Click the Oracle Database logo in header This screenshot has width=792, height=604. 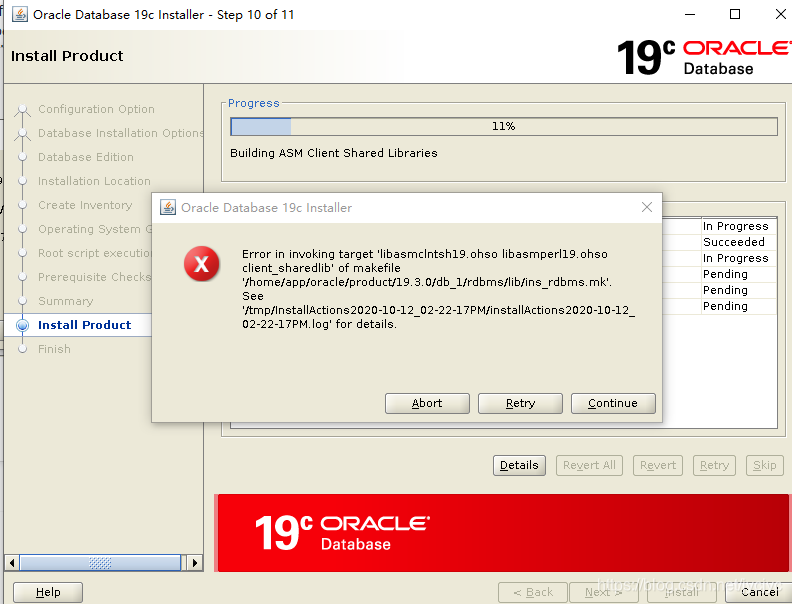[704, 57]
